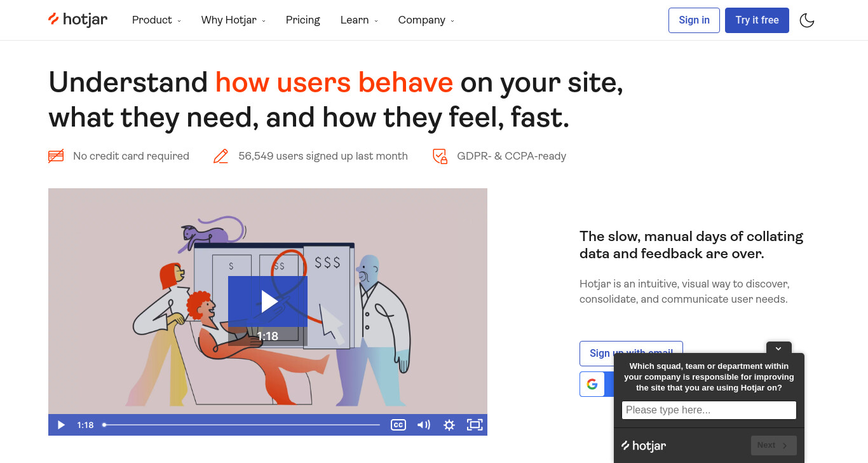This screenshot has width=868, height=463.
Task: Click the Try it free button
Action: [x=757, y=20]
